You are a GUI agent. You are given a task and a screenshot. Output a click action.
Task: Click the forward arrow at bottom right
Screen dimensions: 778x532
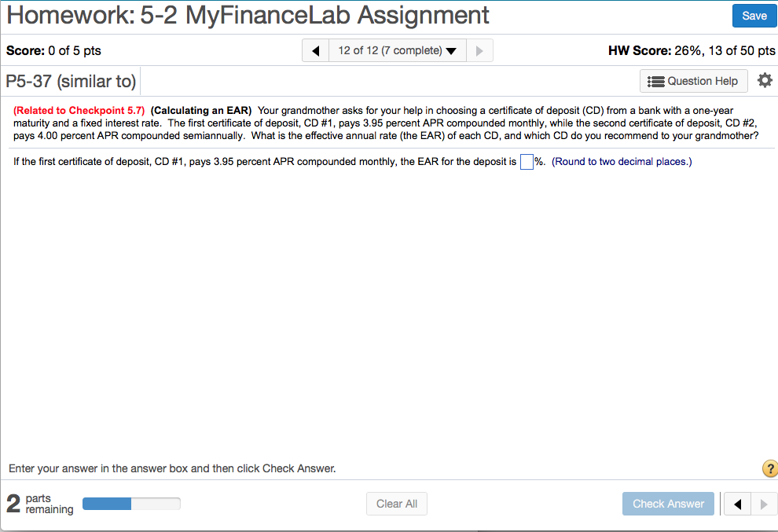coord(763,504)
